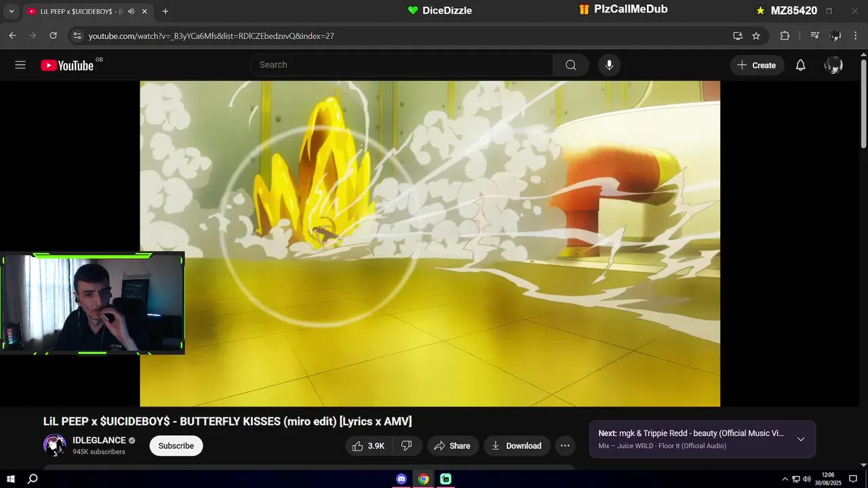Expand the Next playlist panel chevron
Viewport: 868px width, 488px height.
tap(801, 439)
